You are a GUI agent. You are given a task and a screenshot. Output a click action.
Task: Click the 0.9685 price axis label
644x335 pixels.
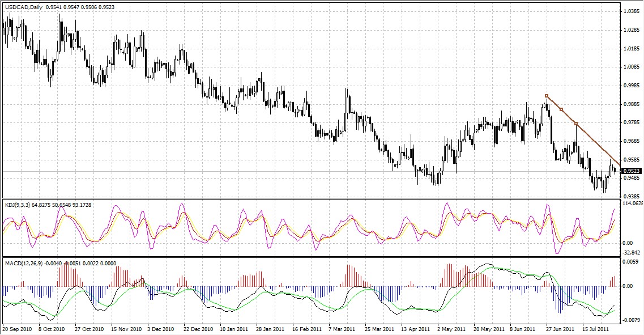pyautogui.click(x=631, y=141)
